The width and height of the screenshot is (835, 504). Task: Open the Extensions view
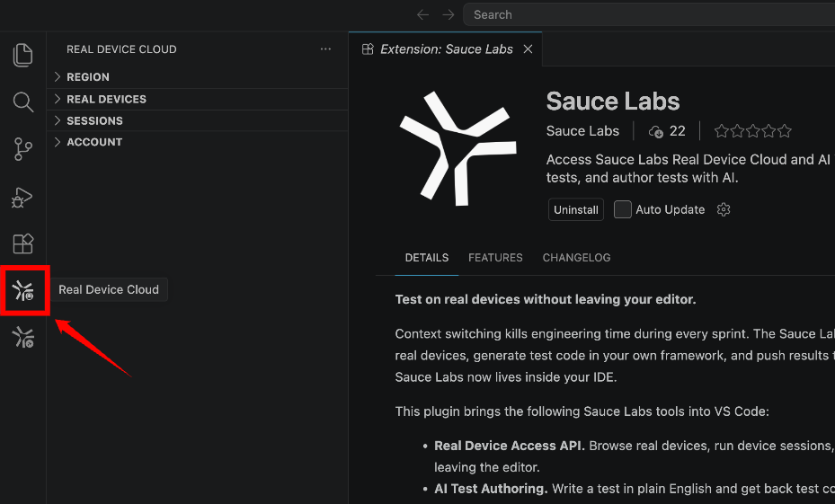[x=22, y=243]
